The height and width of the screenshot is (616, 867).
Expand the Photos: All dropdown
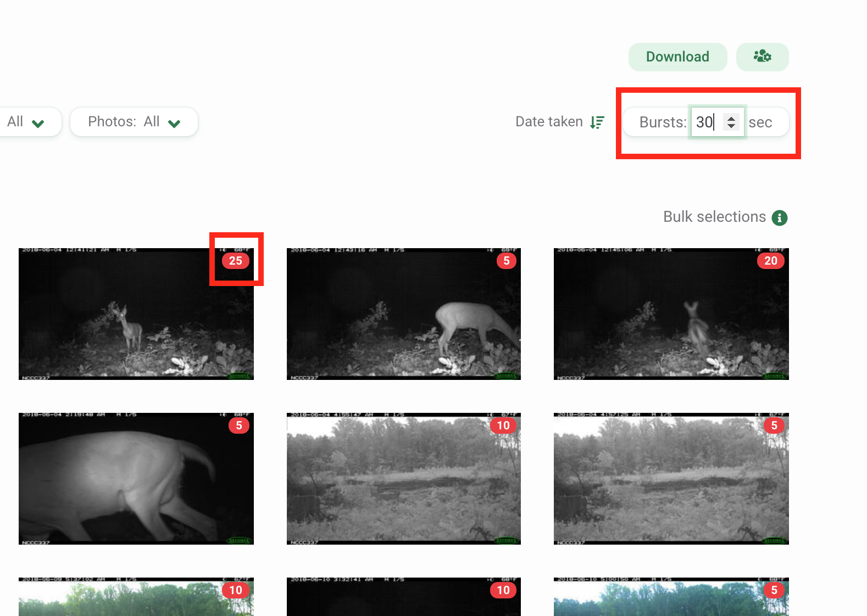(134, 122)
